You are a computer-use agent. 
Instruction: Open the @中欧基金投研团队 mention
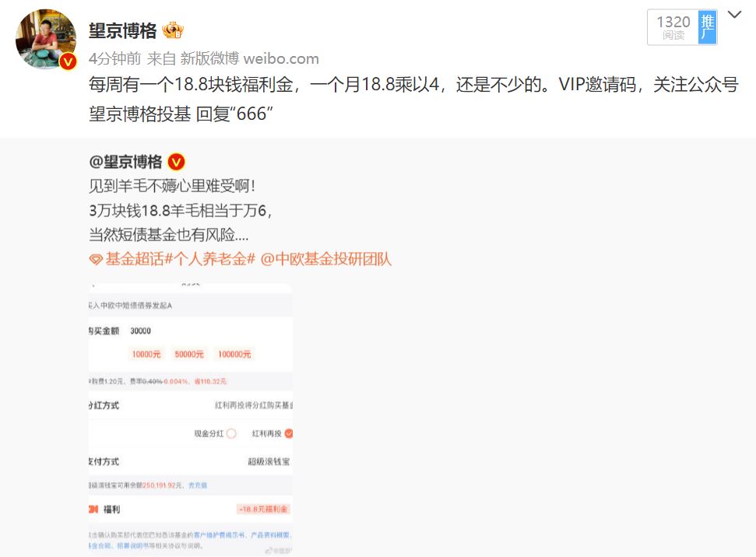coord(326,259)
